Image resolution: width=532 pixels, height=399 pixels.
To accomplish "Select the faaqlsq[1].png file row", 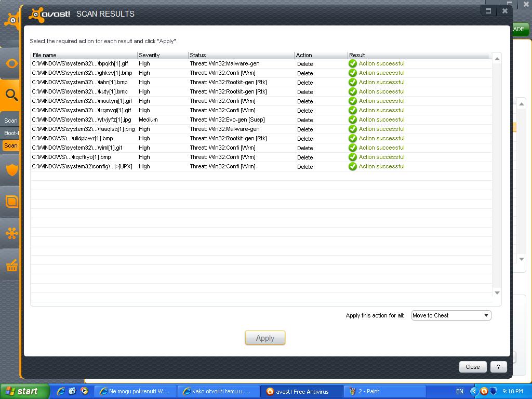I will tap(261, 129).
